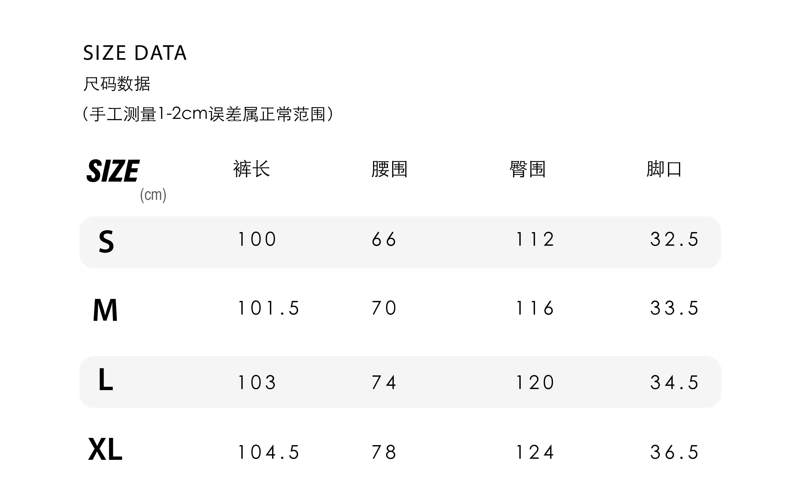Select the (cm) unit label
812x504 pixels.
click(x=153, y=195)
